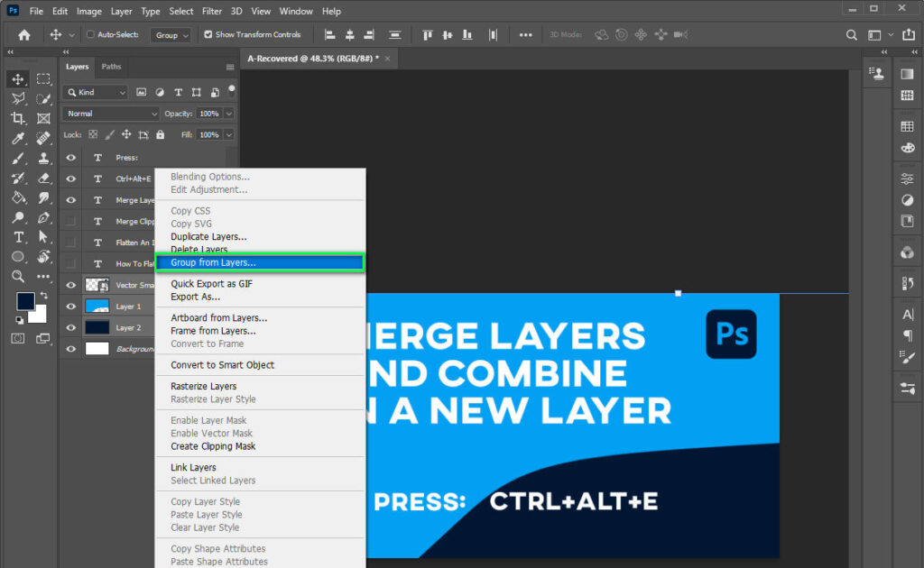Click the Align left edges icon
This screenshot has height=568, width=924.
(x=329, y=34)
